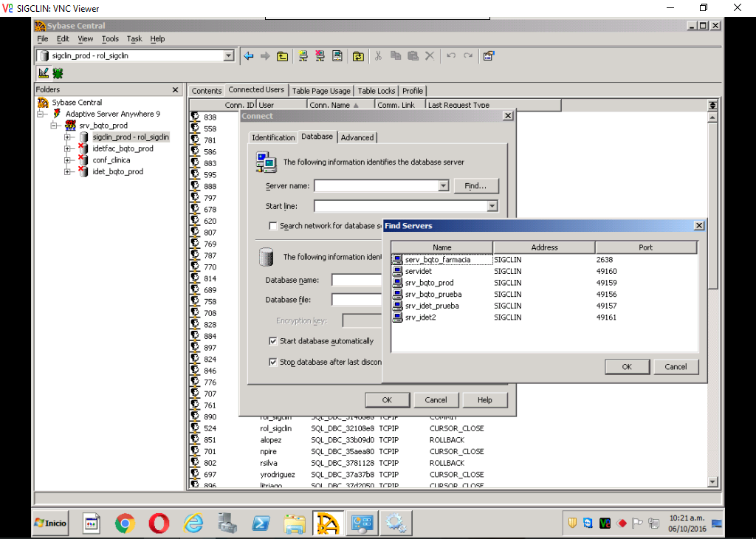This screenshot has height=539, width=756.
Task: Sort by the Port column header
Action: click(646, 247)
